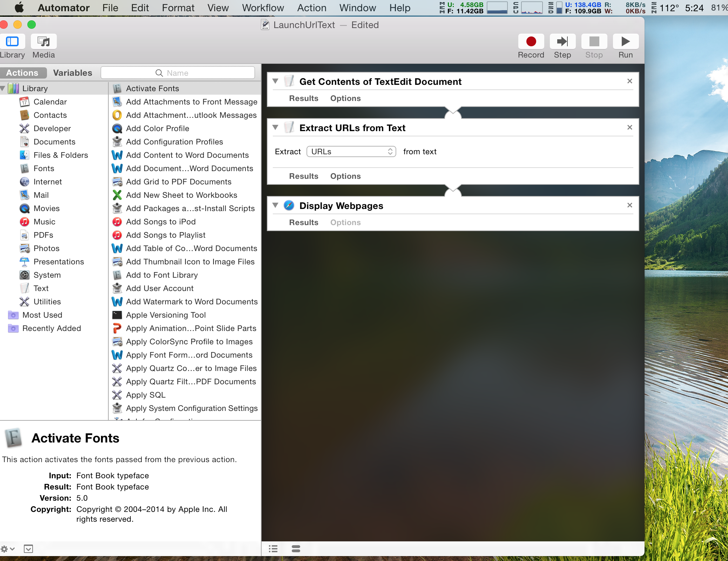
Task: Collapse Extract URLs from Text action
Action: point(275,127)
